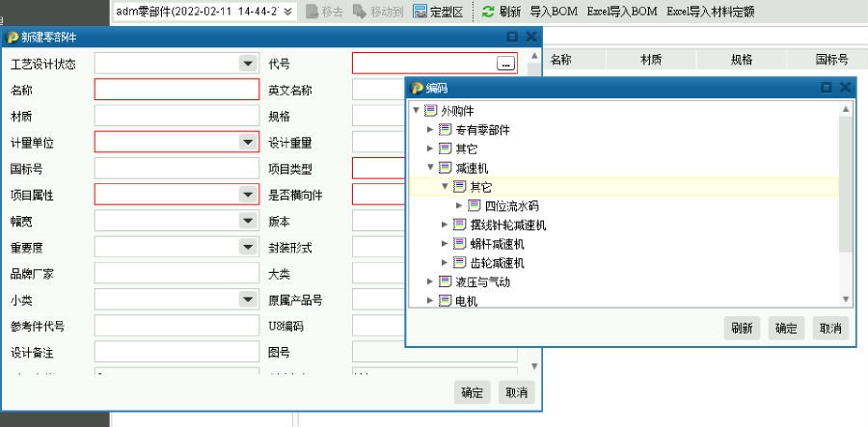The image size is (868, 427).
Task: Click the 定型区 toolbar icon
Action: coord(420,12)
